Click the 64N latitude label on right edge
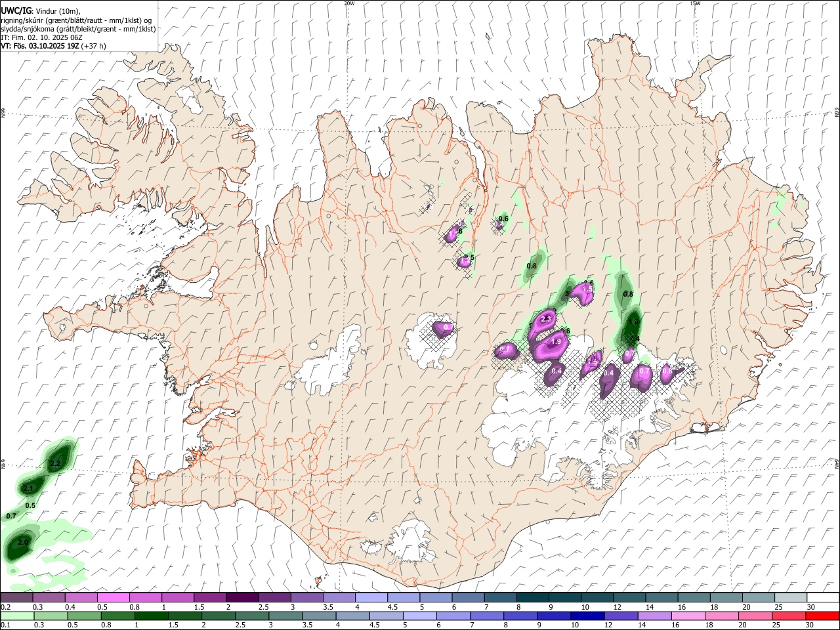 tap(837, 463)
